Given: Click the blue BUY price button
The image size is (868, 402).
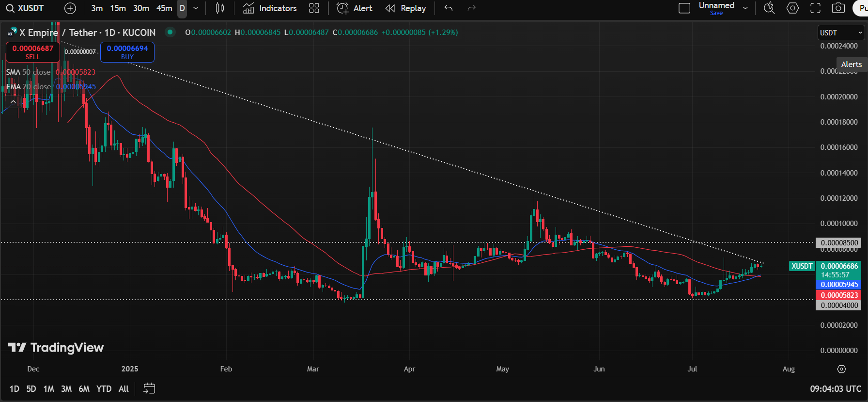Looking at the screenshot, I should coord(127,52).
